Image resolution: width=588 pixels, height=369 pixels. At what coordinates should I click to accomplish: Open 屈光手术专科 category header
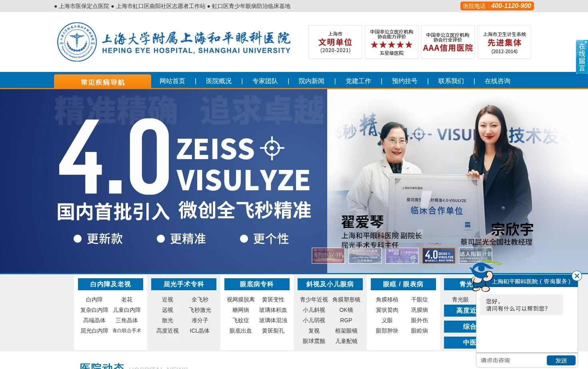(x=184, y=284)
